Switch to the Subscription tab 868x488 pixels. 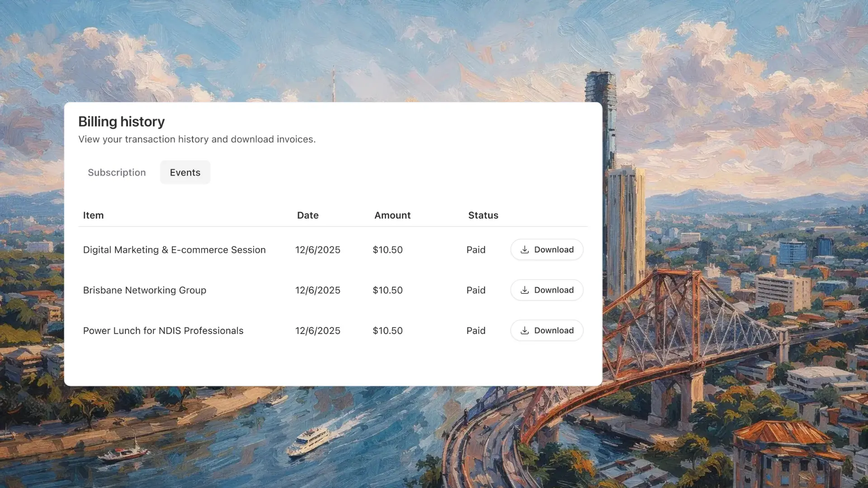[x=117, y=172]
